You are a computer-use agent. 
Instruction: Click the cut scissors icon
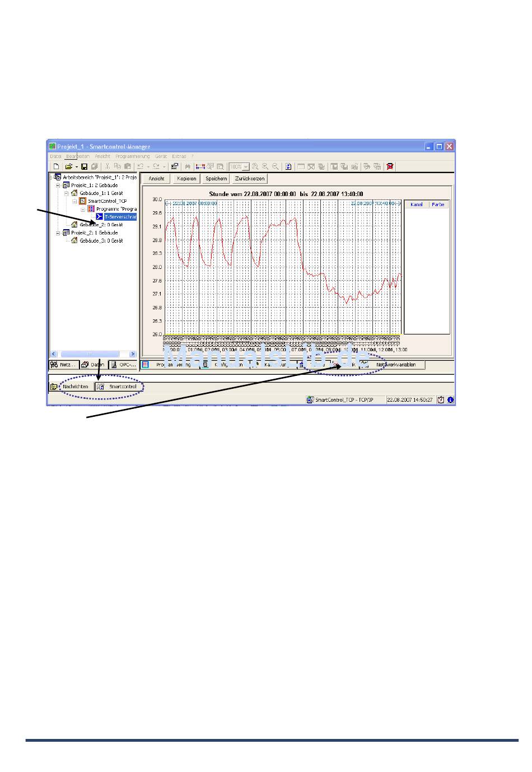108,166
